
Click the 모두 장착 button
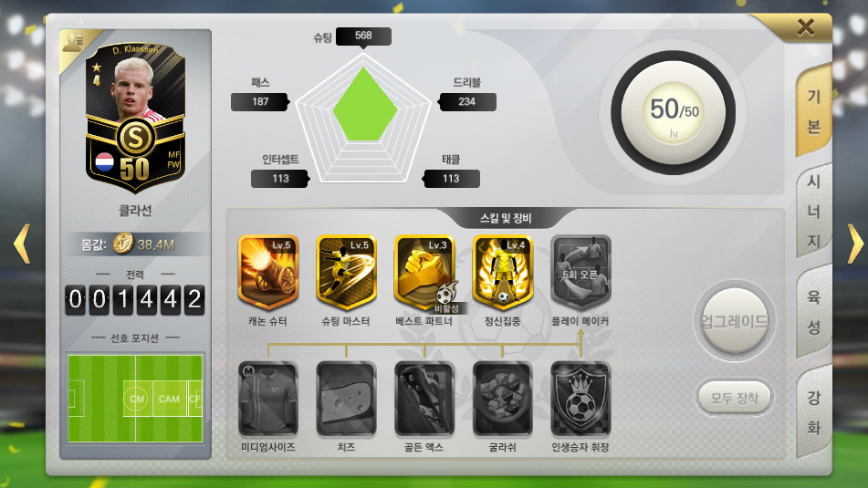735,398
